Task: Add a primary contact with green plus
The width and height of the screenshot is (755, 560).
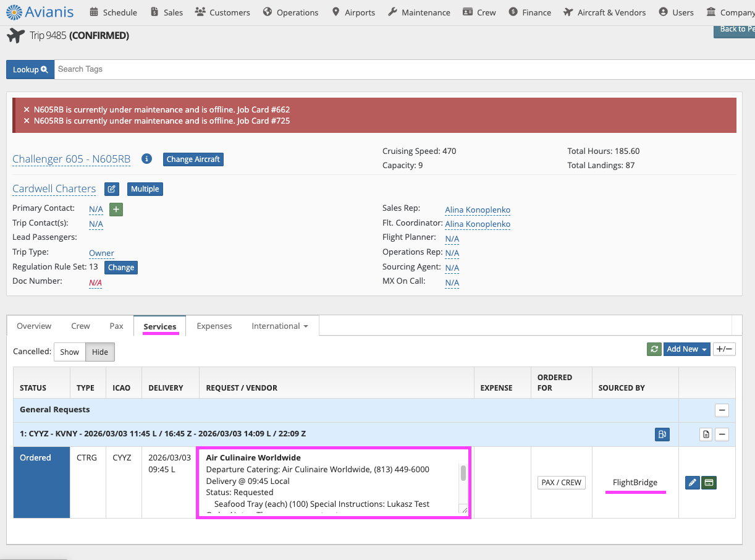Action: (x=116, y=210)
